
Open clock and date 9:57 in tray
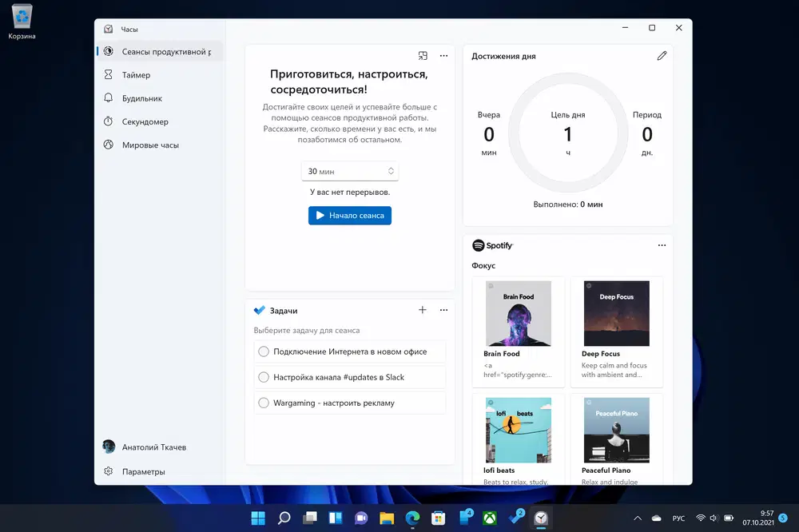(x=758, y=518)
